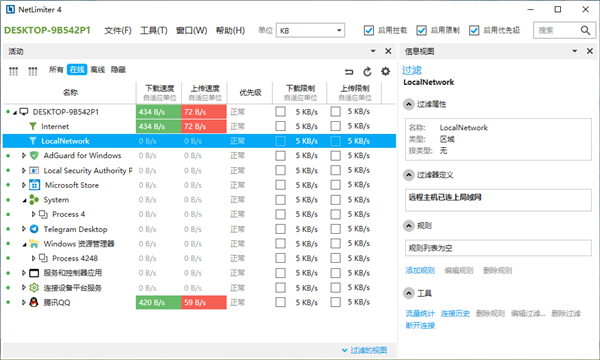Click the Internet filter funnel icon
Image resolution: width=600 pixels, height=360 pixels.
pos(33,126)
